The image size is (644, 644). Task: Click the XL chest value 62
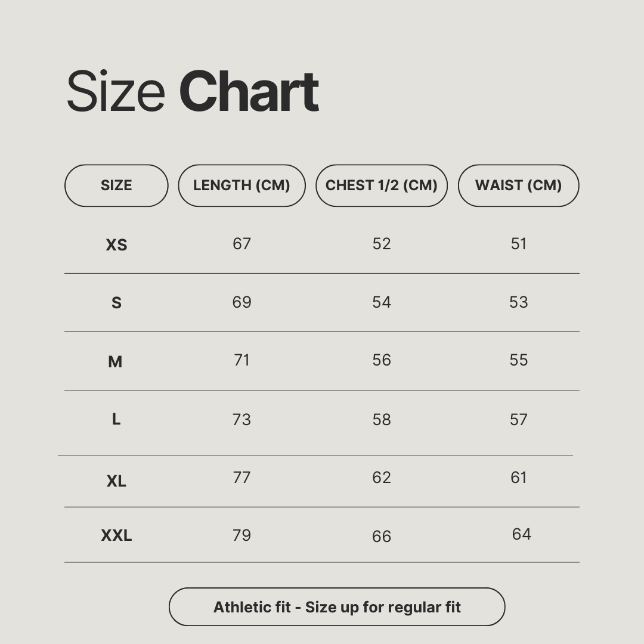(382, 478)
